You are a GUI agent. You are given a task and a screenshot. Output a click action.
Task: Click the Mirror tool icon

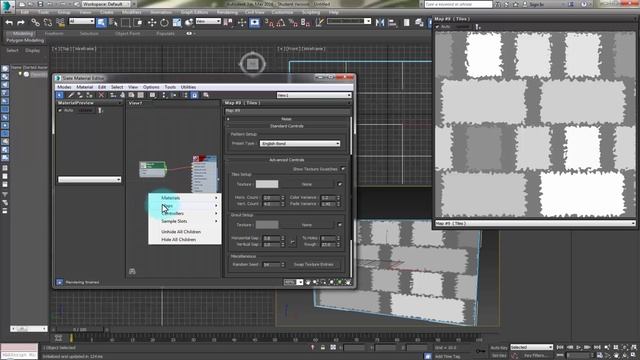(x=380, y=22)
